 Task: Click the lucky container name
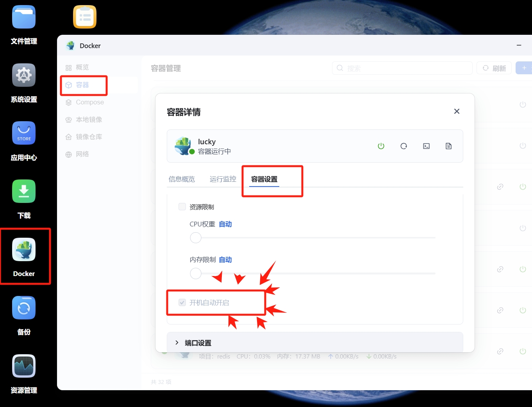207,142
